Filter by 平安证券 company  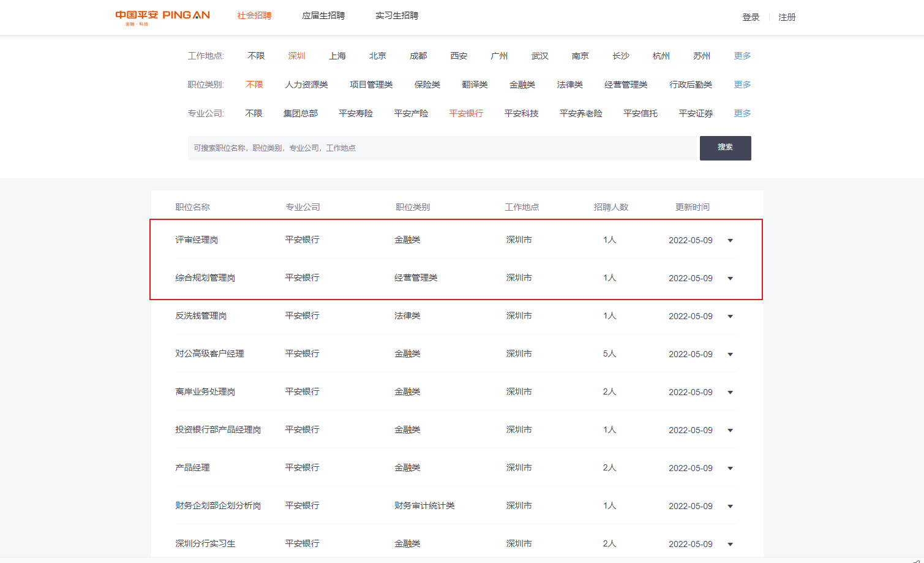point(696,113)
